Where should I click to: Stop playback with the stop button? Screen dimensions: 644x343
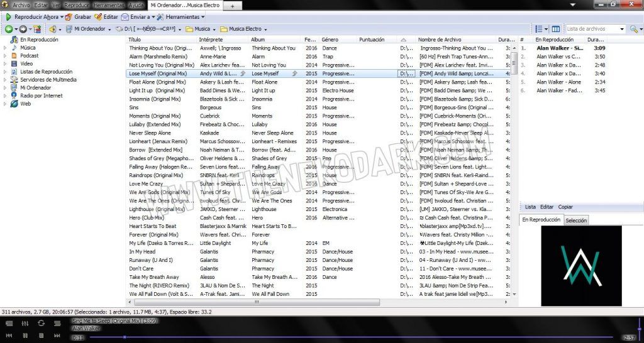pyautogui.click(x=42, y=336)
